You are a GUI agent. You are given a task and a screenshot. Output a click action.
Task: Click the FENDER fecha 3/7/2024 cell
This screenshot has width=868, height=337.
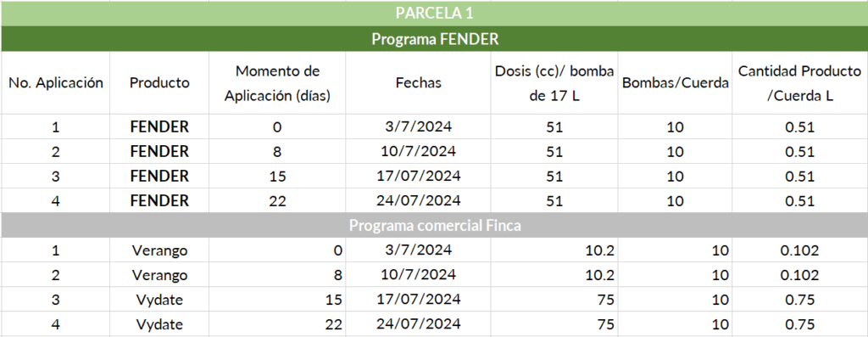(418, 127)
